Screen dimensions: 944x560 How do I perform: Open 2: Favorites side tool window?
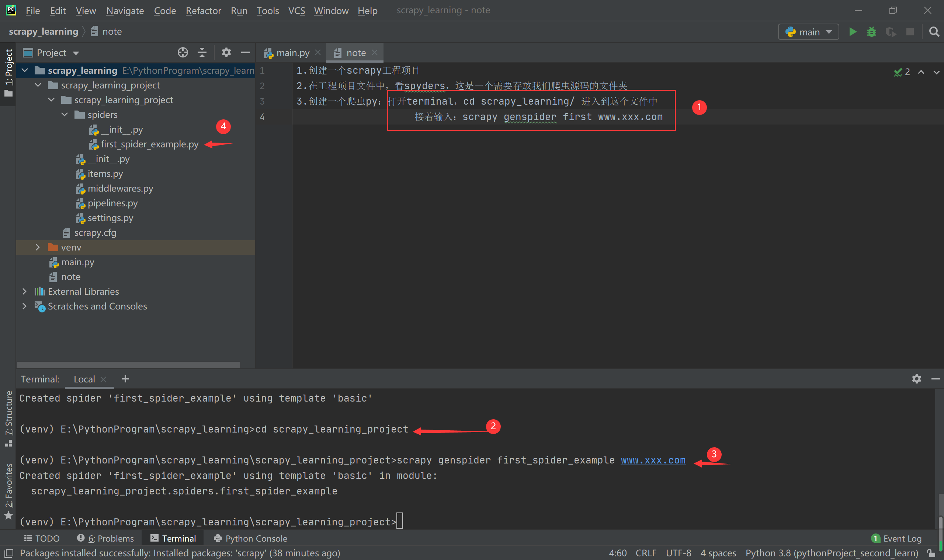pyautogui.click(x=8, y=491)
